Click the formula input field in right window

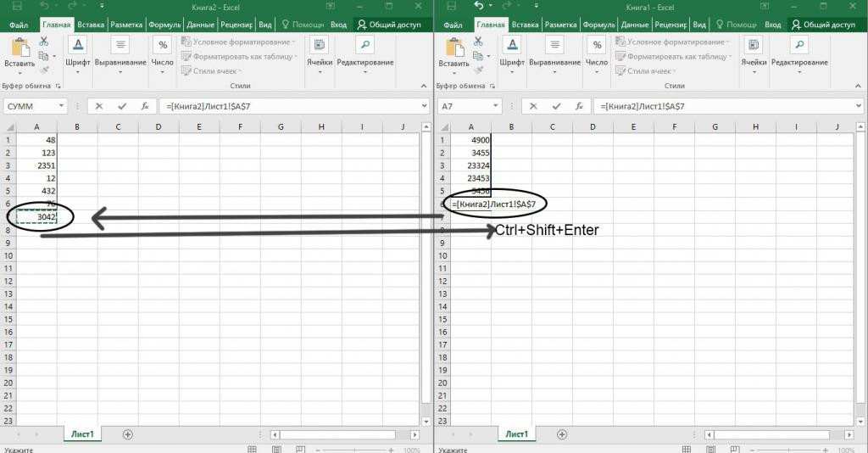724,106
